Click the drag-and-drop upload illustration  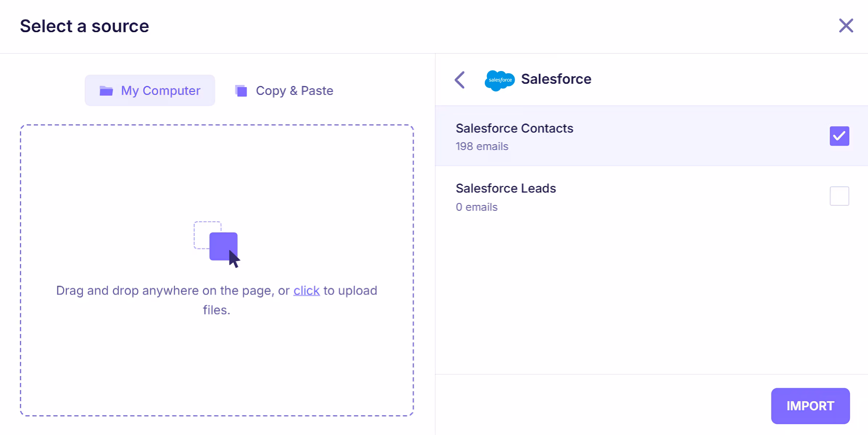pyautogui.click(x=217, y=244)
